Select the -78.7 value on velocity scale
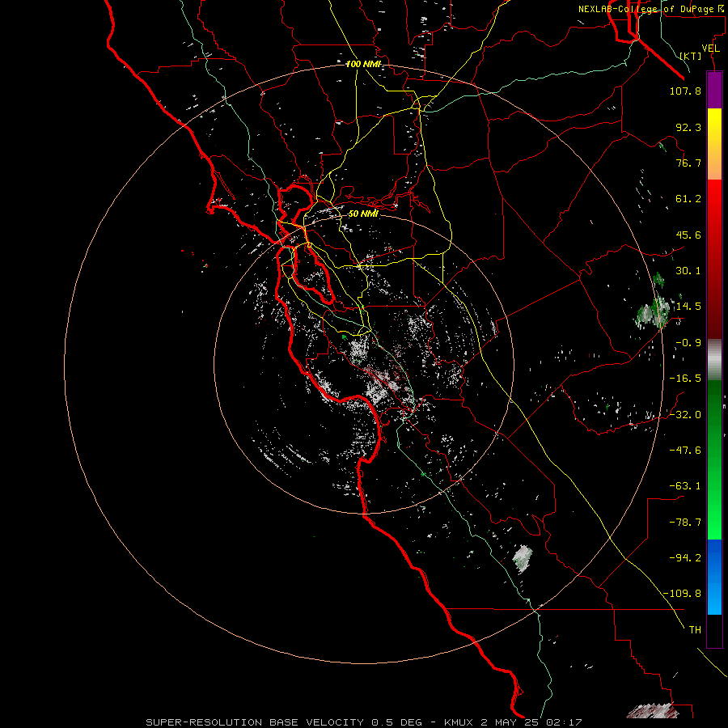The height and width of the screenshot is (728, 728). point(685,523)
